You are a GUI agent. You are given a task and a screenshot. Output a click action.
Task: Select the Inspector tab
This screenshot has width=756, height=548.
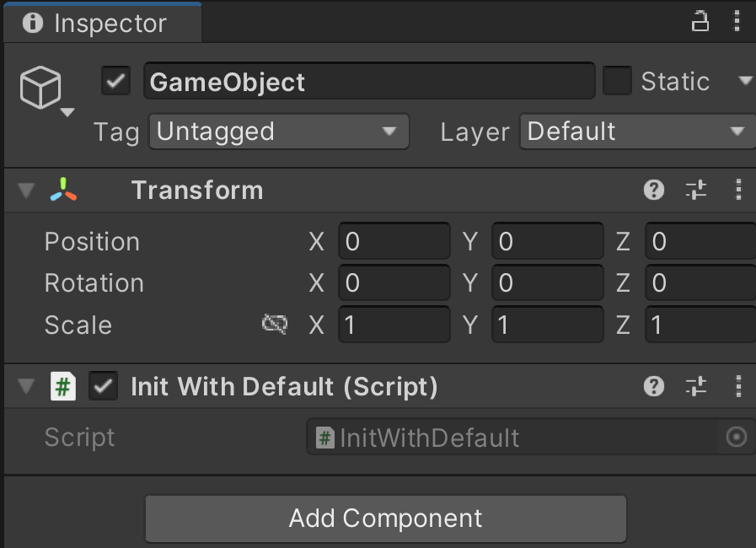pyautogui.click(x=102, y=23)
